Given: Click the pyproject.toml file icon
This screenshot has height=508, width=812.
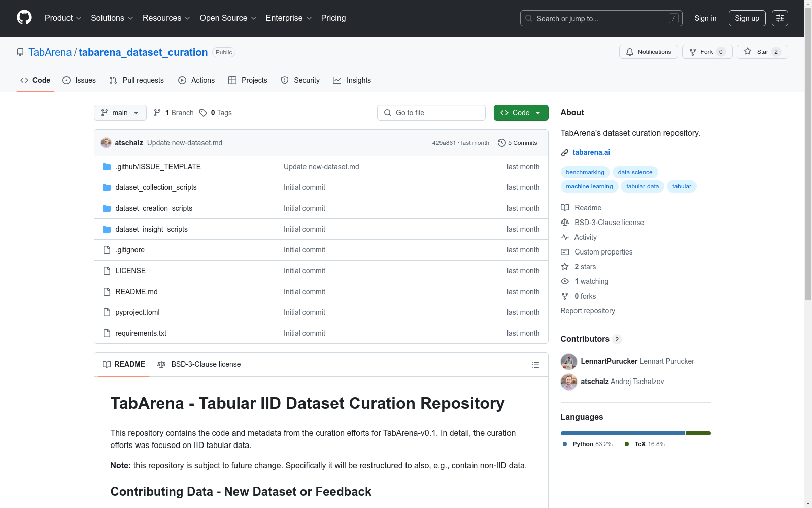Looking at the screenshot, I should tap(107, 312).
